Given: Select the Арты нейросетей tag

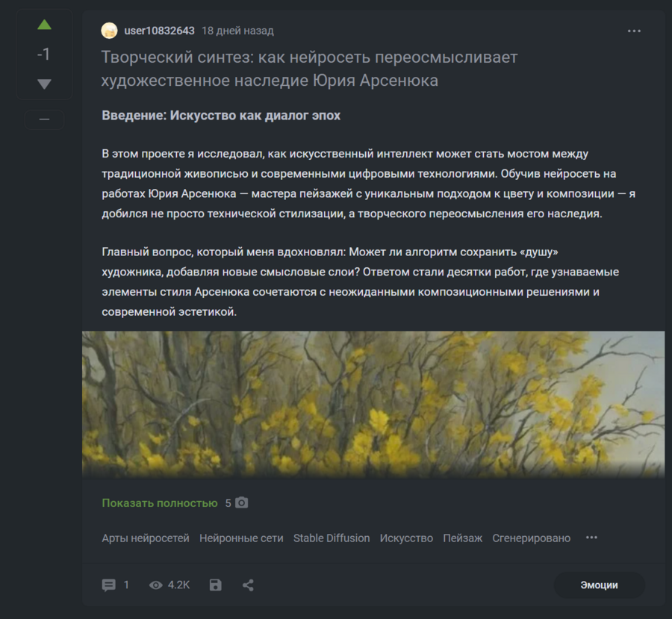Looking at the screenshot, I should [146, 538].
